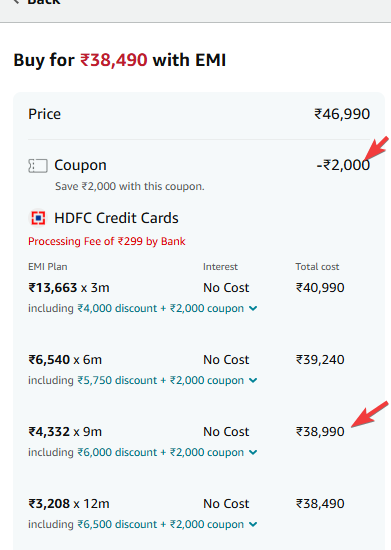Click the HDFC Credit Cards heading
The image size is (391, 550).
[x=116, y=218]
